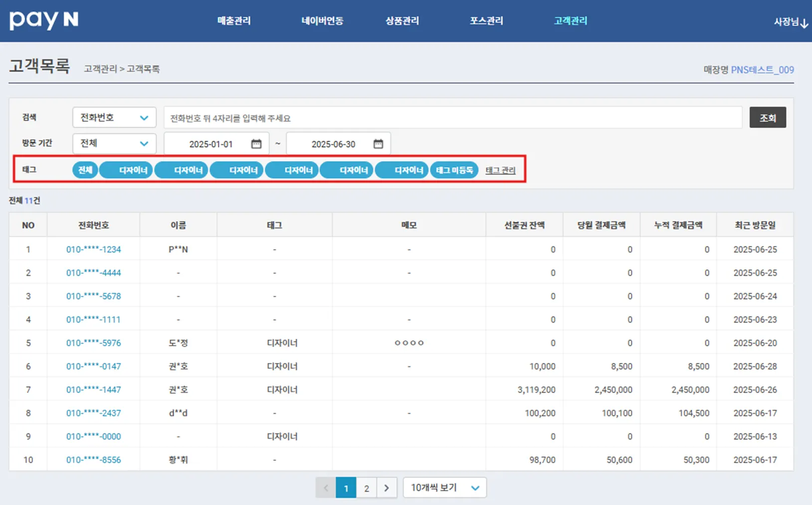Open customer 010-****-0000

pyautogui.click(x=93, y=437)
